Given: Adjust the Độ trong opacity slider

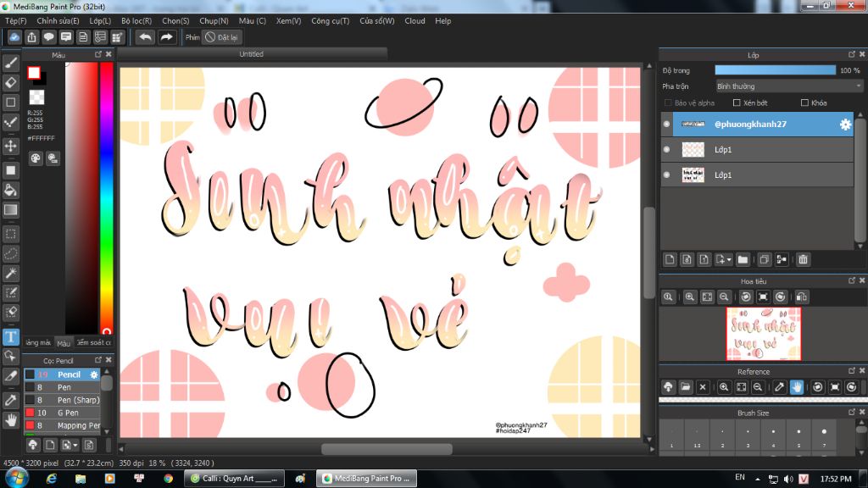Looking at the screenshot, I should click(x=775, y=70).
